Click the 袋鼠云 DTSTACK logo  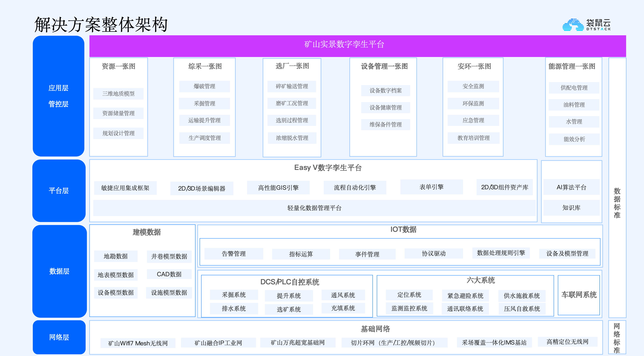(586, 25)
